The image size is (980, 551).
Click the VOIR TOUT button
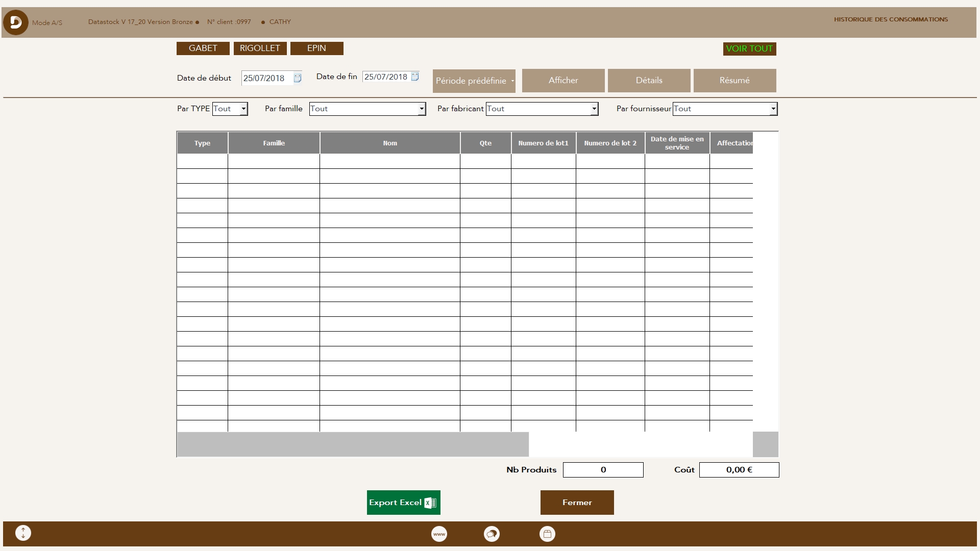click(750, 48)
